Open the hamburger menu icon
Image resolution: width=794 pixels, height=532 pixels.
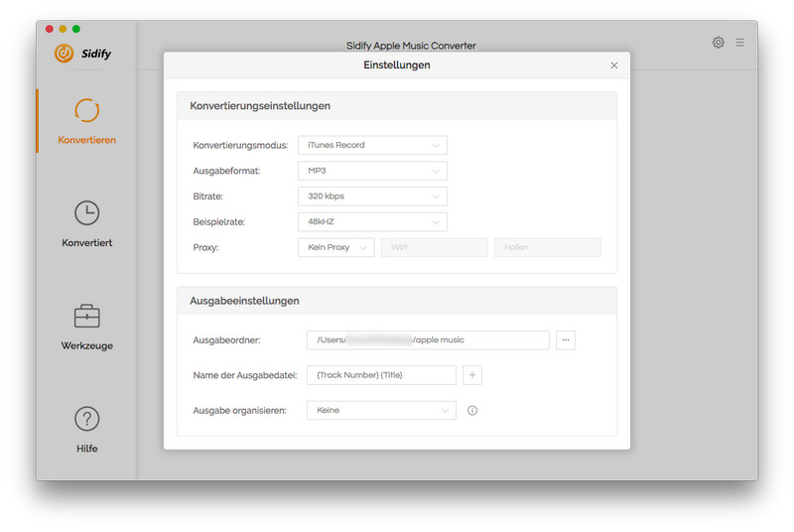[739, 43]
